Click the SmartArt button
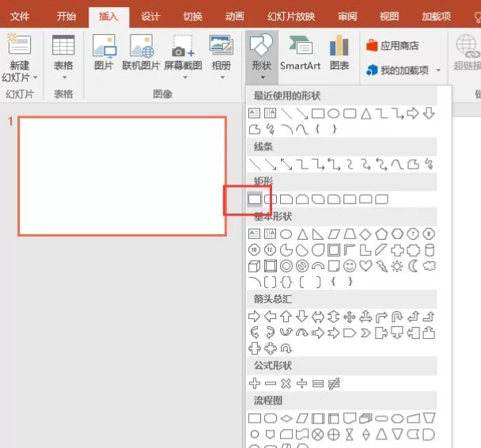Screen dimensions: 481x448 pos(301,52)
